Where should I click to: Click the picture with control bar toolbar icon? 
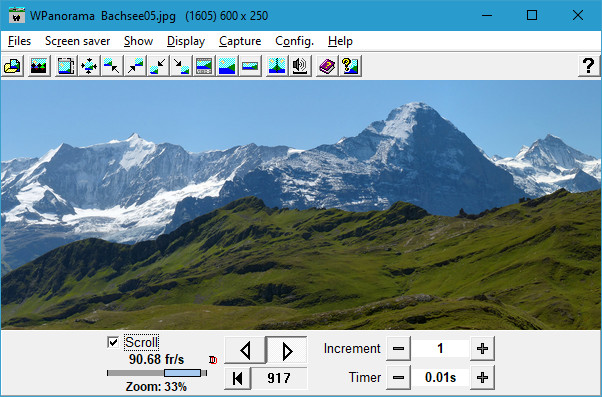coord(204,66)
